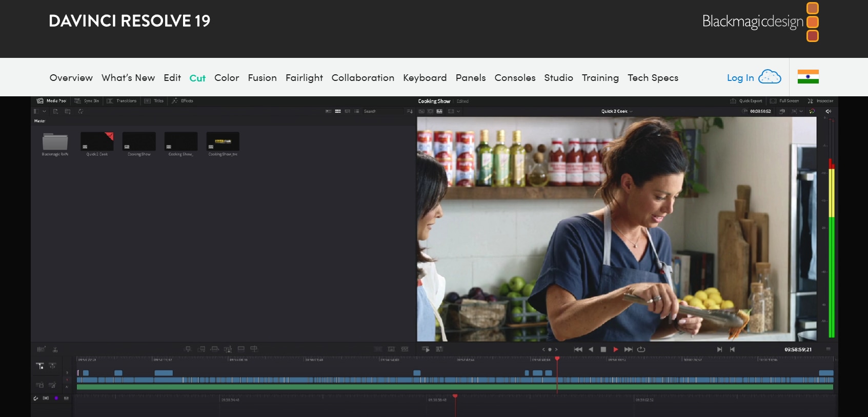Open the What's New page
Screen dimensions: 868x417
pos(128,78)
